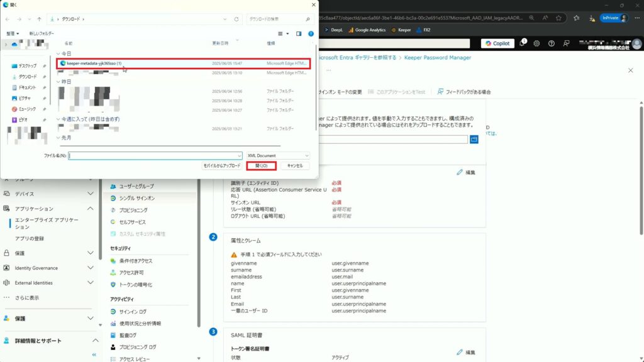This screenshot has height=362, width=644.
Task: Click キャンセル button in file dialog
Action: [x=294, y=166]
